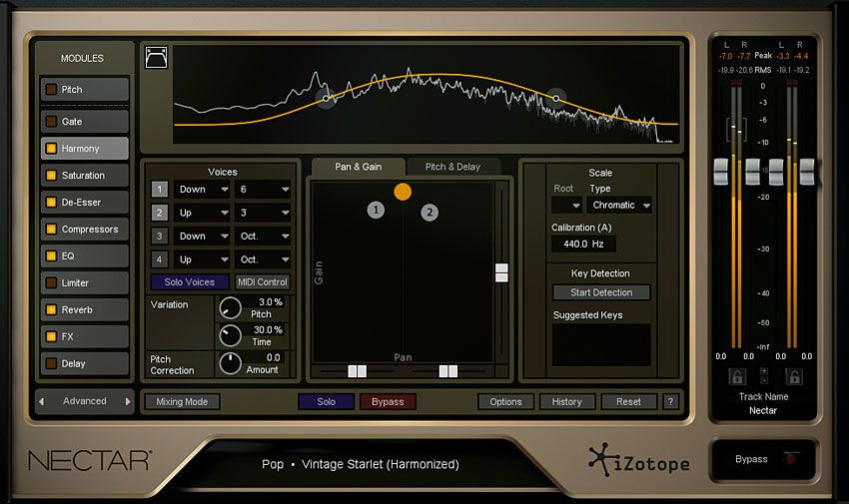The width and height of the screenshot is (849, 504).
Task: Click the red module Bypass button
Action: pos(388,402)
